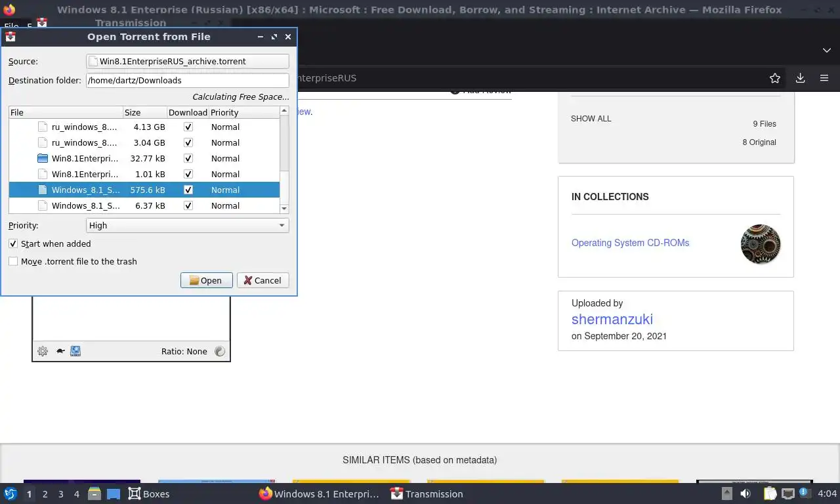The height and width of the screenshot is (504, 840).
Task: Sort the list by File column header
Action: [x=66, y=112]
